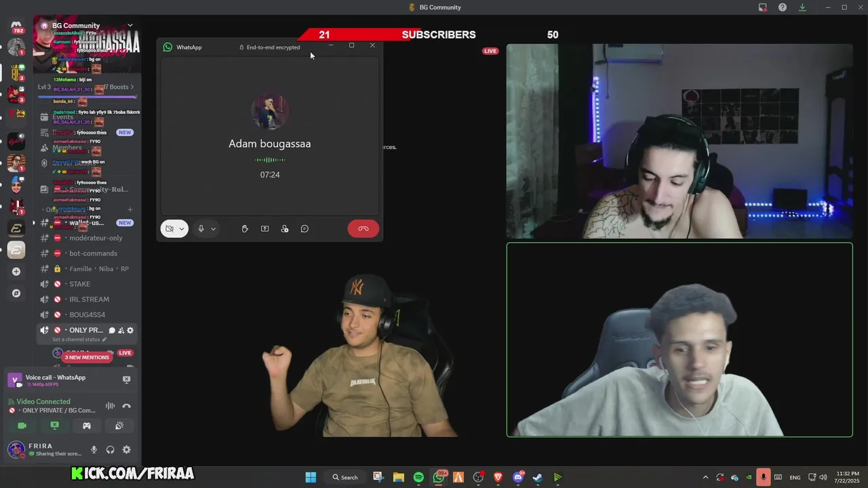The image size is (868, 488).
Task: Edit ONLY PRIVATE channel settings gear
Action: click(x=130, y=330)
